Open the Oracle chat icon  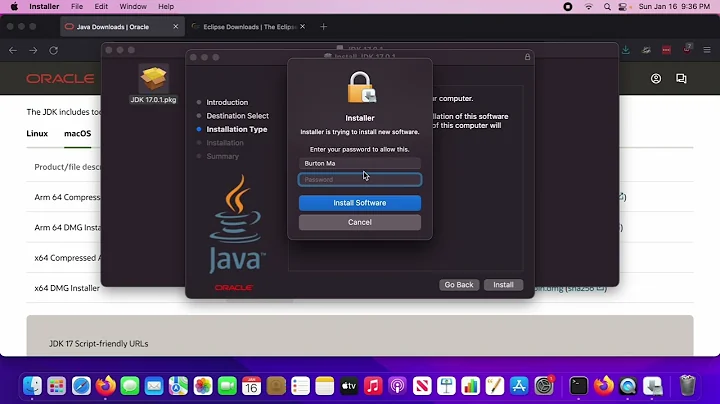click(681, 79)
